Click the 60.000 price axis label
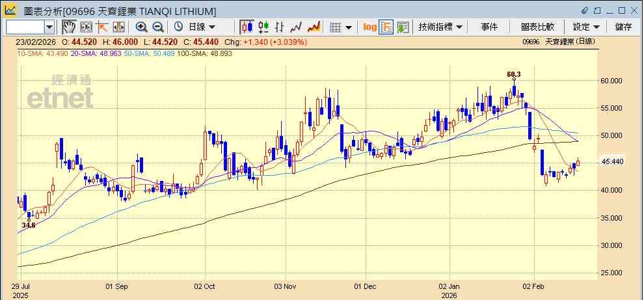 [612, 81]
